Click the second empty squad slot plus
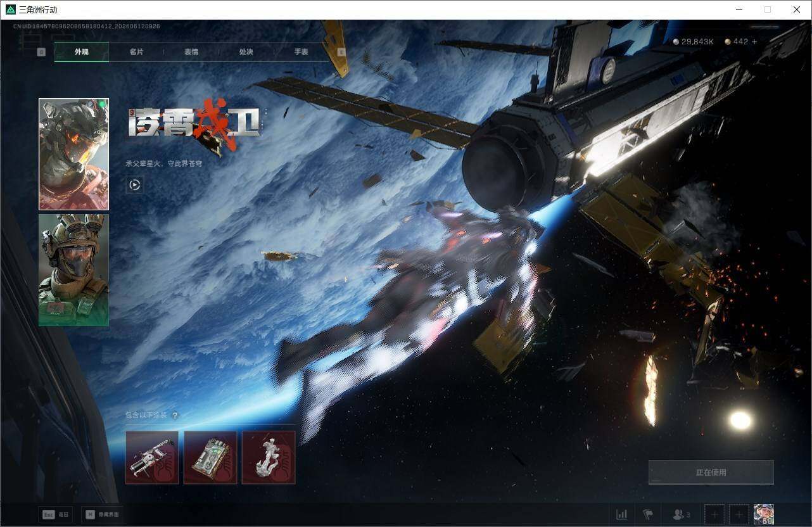The width and height of the screenshot is (812, 527). 739,514
